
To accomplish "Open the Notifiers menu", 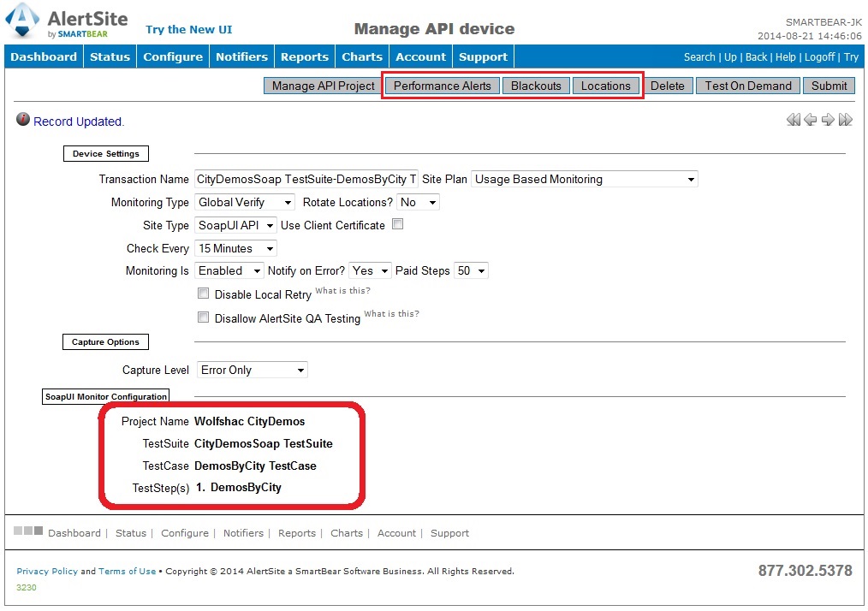I will (x=241, y=56).
